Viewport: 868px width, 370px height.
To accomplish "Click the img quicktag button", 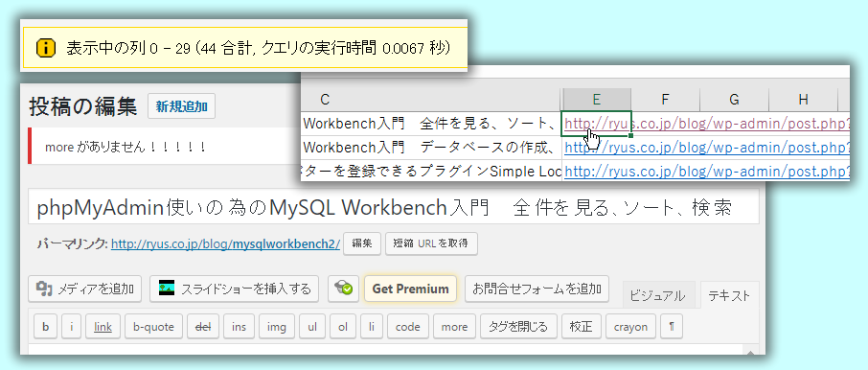I will click(x=277, y=327).
